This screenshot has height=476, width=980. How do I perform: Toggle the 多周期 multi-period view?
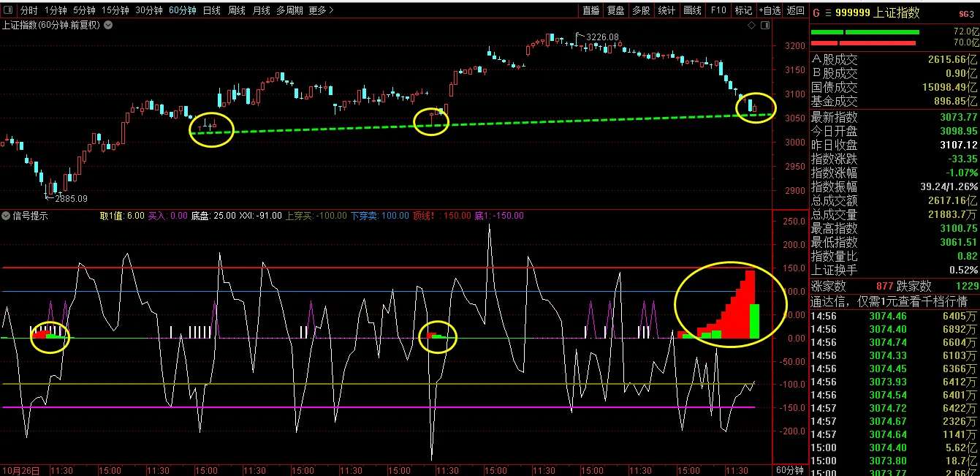click(289, 10)
